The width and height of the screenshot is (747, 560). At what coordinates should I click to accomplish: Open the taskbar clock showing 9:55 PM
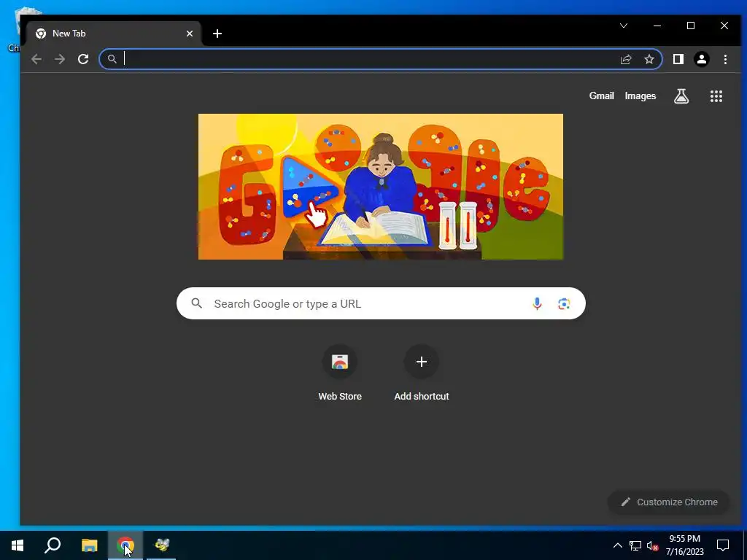684,545
